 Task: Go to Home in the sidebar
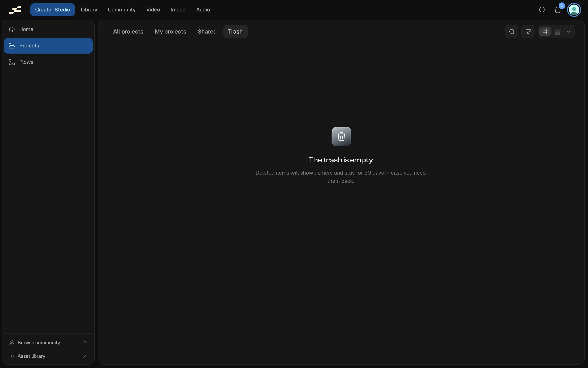pyautogui.click(x=48, y=29)
